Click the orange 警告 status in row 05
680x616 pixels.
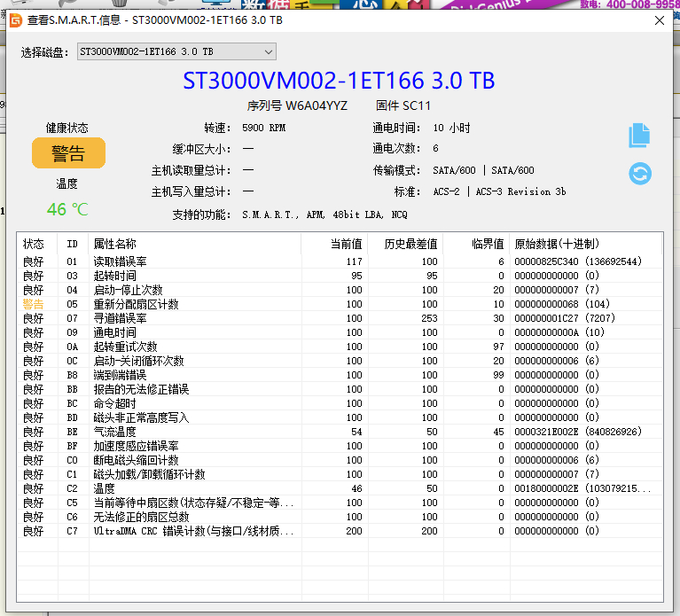[x=34, y=304]
